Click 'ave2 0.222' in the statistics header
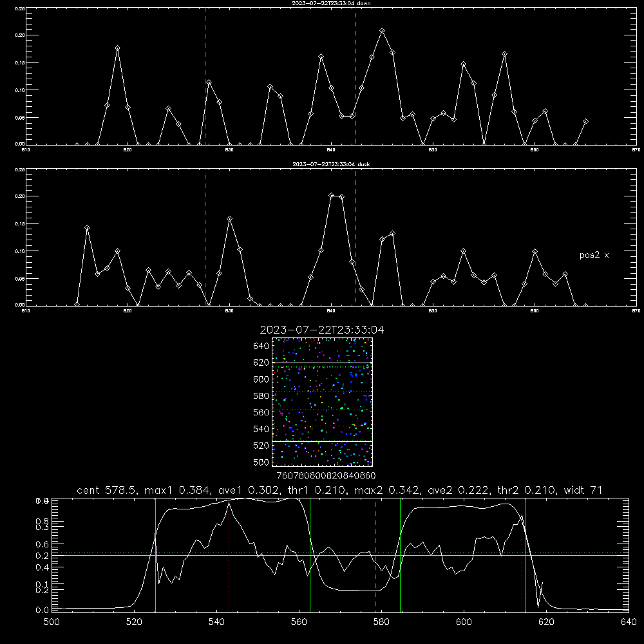Screen dimensions: 644x644 [x=459, y=490]
